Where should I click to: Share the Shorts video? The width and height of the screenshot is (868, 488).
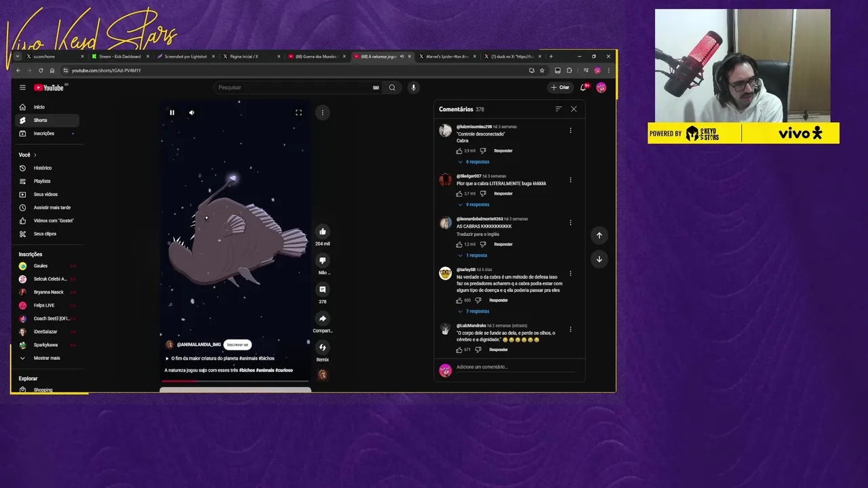(323, 319)
